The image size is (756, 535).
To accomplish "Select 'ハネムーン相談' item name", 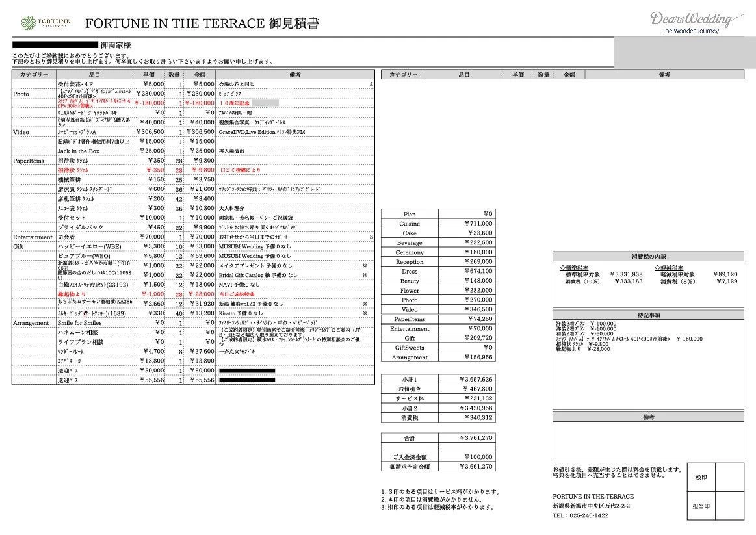I will (77, 333).
